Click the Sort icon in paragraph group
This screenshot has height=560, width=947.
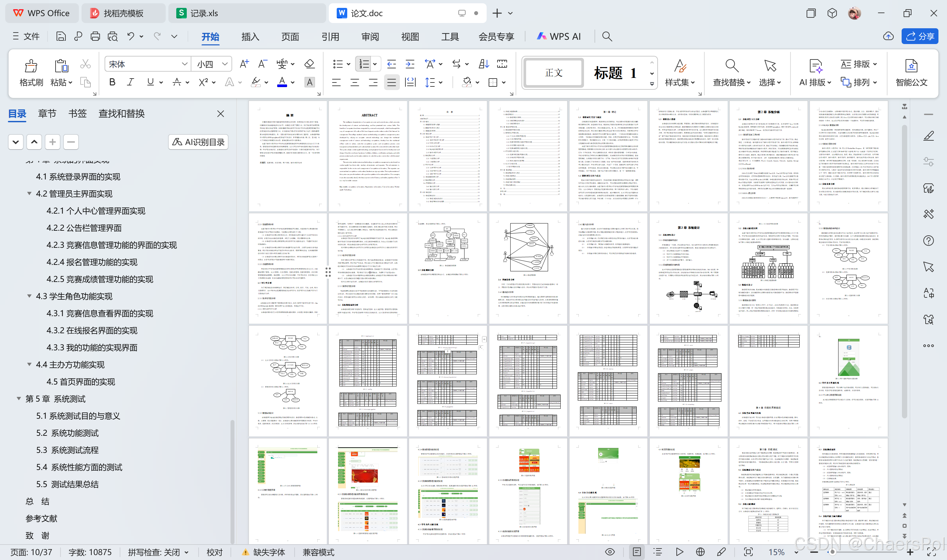pyautogui.click(x=483, y=64)
